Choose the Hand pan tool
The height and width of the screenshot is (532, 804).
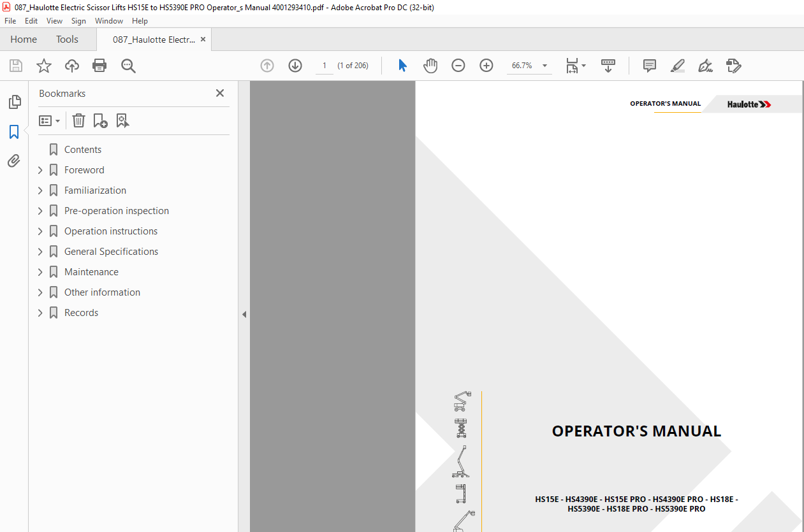(430, 66)
